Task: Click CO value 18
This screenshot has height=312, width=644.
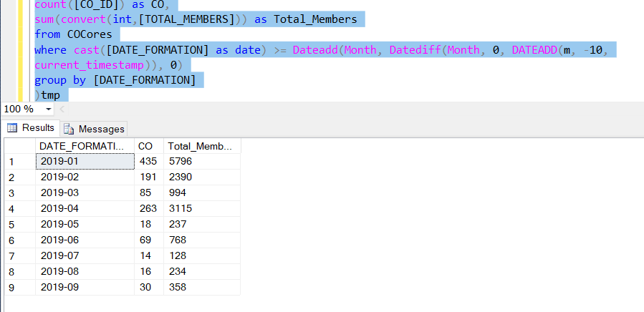Action: point(149,224)
